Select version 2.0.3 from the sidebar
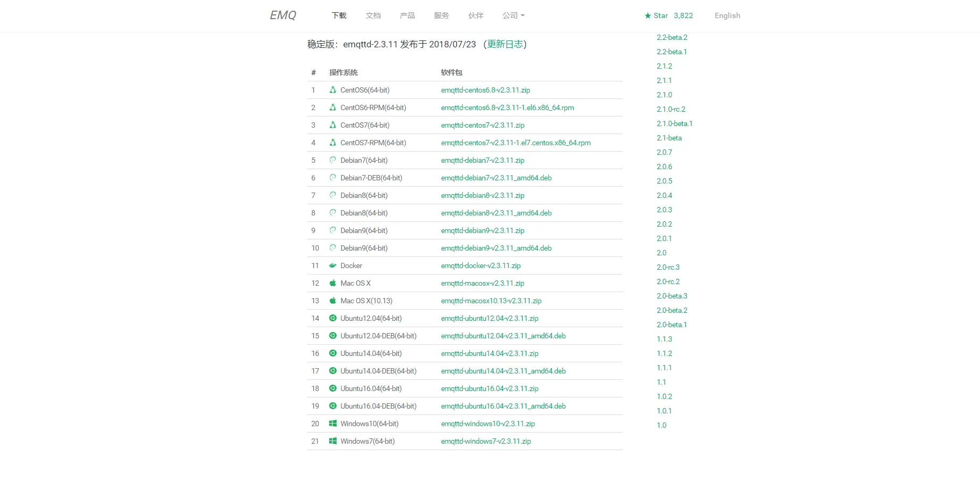The width and height of the screenshot is (980, 498). click(x=664, y=210)
